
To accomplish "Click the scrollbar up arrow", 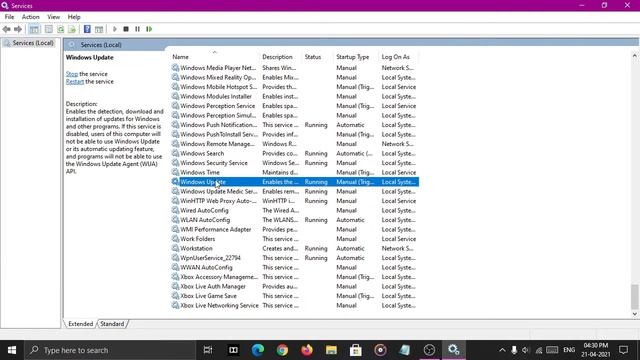I will (x=634, y=56).
